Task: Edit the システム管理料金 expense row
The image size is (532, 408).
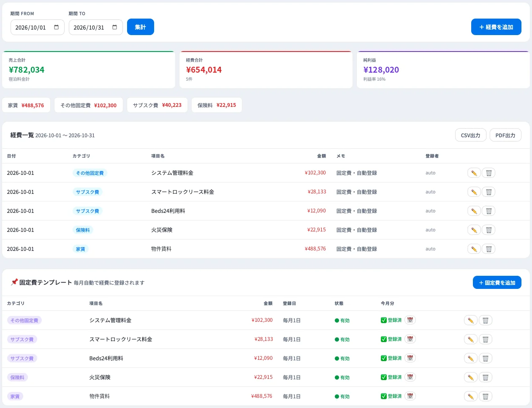Action: click(x=474, y=173)
